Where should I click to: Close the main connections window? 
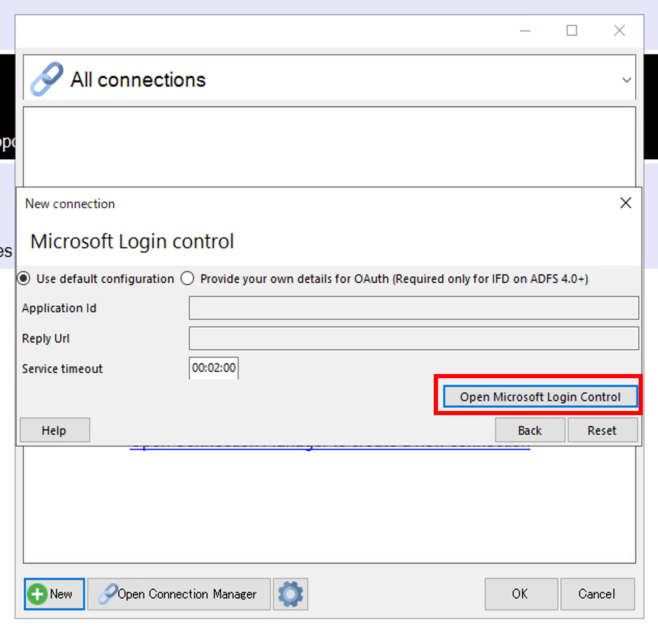[x=619, y=31]
